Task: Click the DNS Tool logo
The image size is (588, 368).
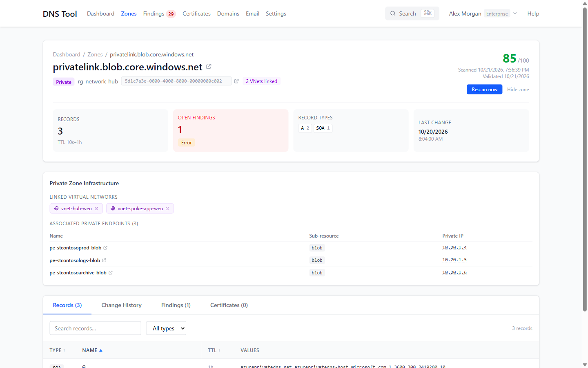Action: 60,13
